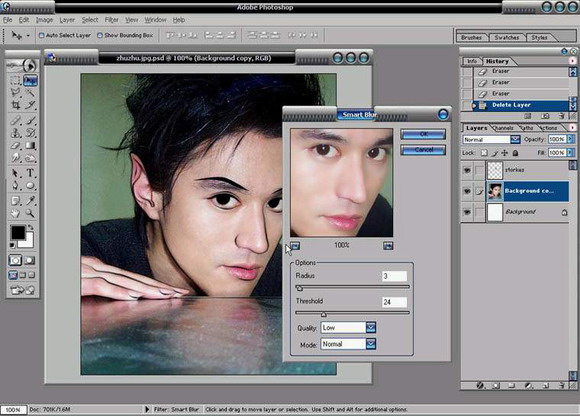Click the zoom out button under preview
The height and width of the screenshot is (416, 580).
295,245
